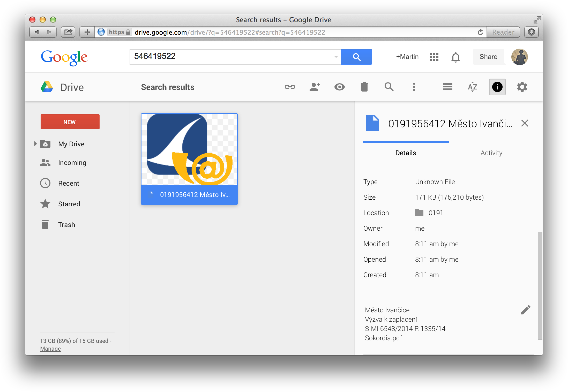
Task: Click the trash remove icon in toolbar
Action: click(x=364, y=87)
